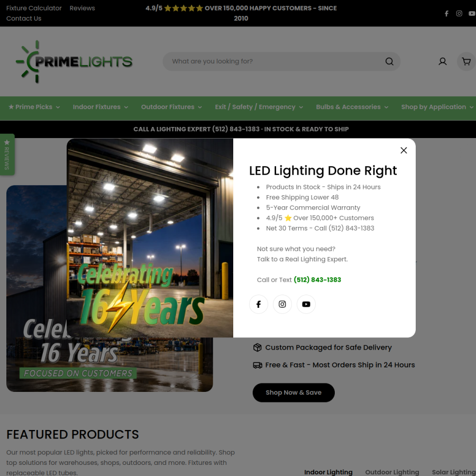The image size is (476, 476).
Task: Click 'LED Lighting Done Right' heading
Action: (x=323, y=171)
